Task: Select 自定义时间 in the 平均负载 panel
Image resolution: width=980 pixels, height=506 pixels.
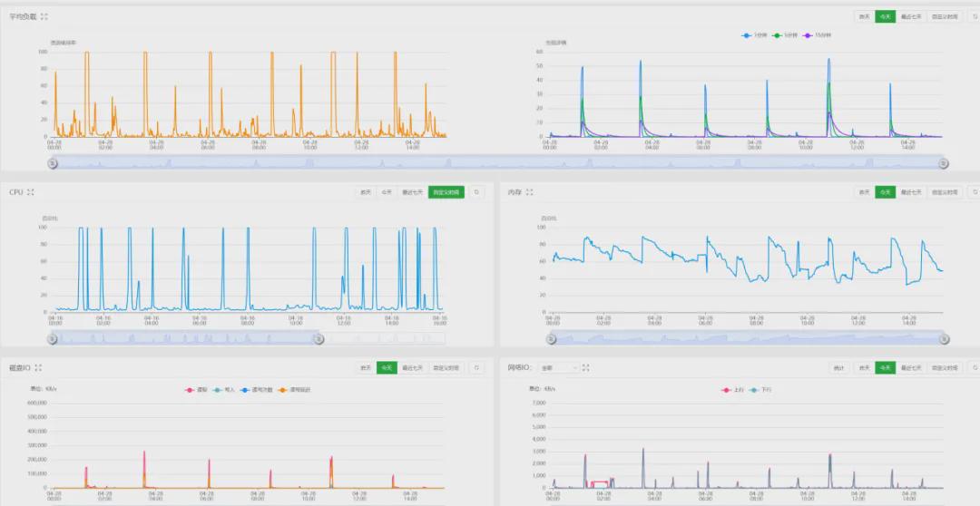Action: click(x=945, y=17)
